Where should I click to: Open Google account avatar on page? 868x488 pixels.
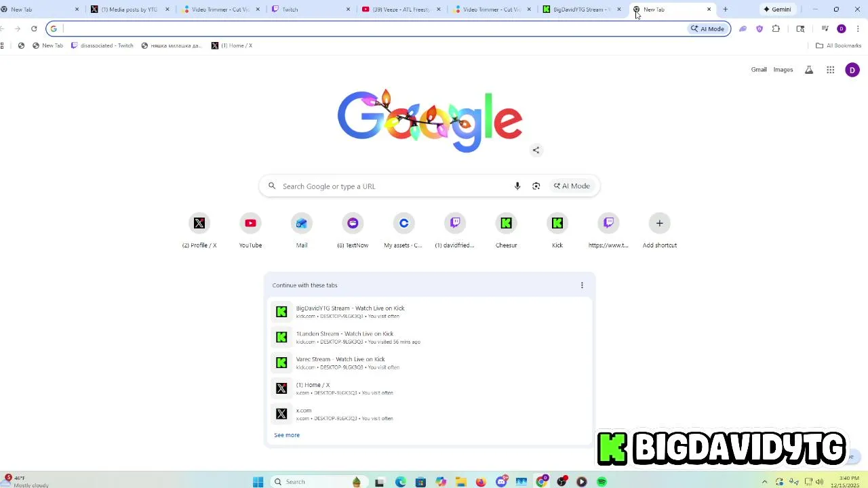tap(852, 70)
